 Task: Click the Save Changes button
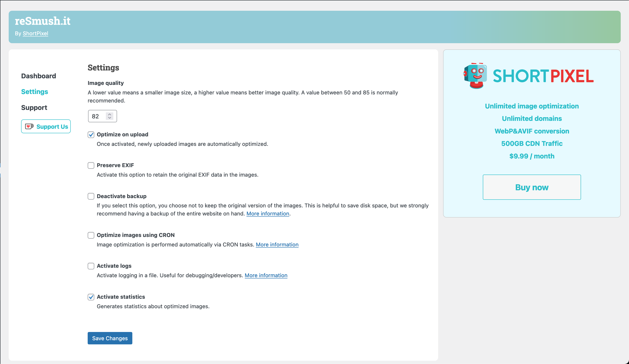(110, 338)
